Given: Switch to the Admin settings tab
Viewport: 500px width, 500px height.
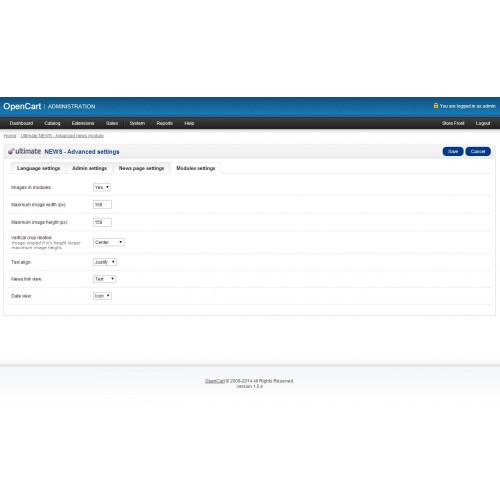Looking at the screenshot, I should tap(89, 168).
